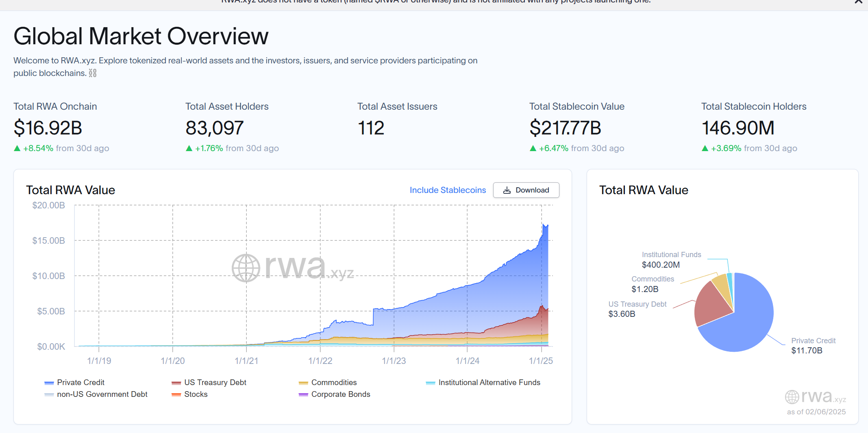The height and width of the screenshot is (433, 868).
Task: Click the green up-arrow next to +8.54%
Action: tap(17, 148)
